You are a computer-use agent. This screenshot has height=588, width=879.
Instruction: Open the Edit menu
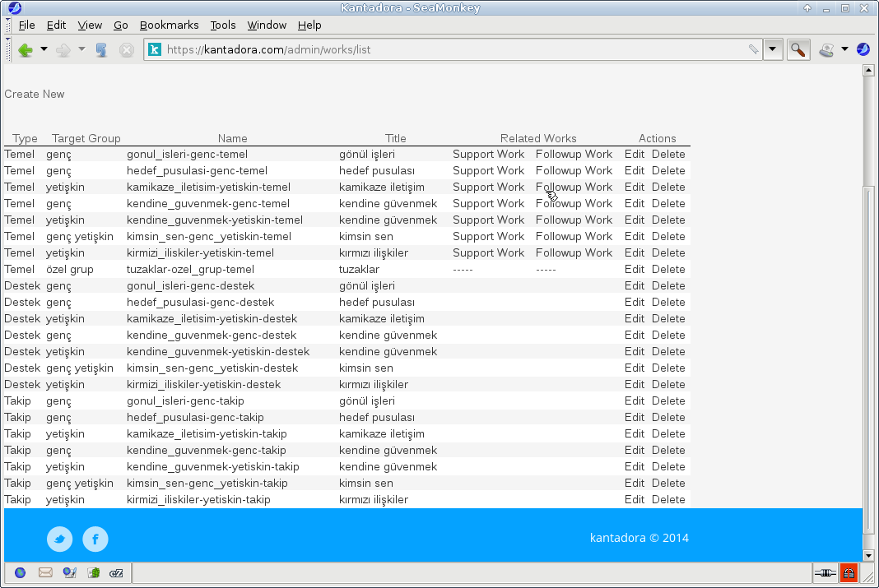56,25
